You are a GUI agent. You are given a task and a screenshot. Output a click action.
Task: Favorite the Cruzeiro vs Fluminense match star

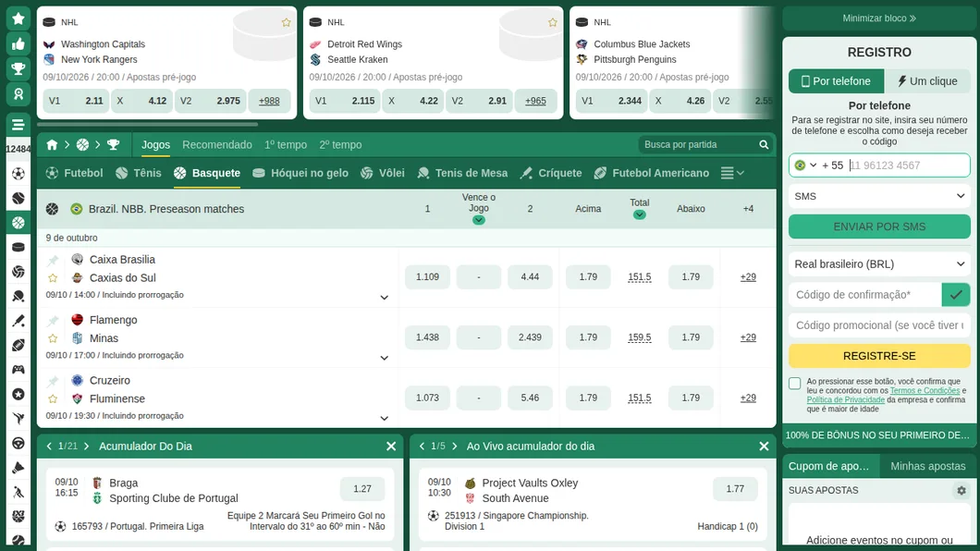point(53,398)
